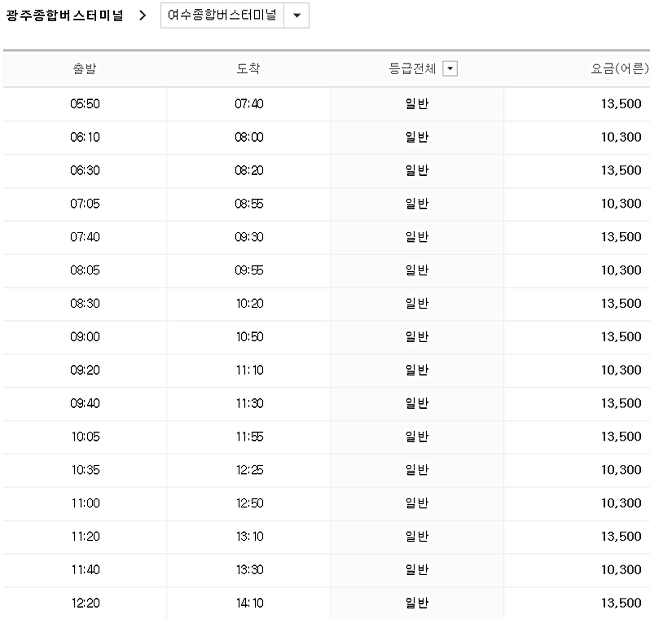Select the 08:30 departure time
Image resolution: width=650 pixels, height=619 pixels.
(85, 303)
